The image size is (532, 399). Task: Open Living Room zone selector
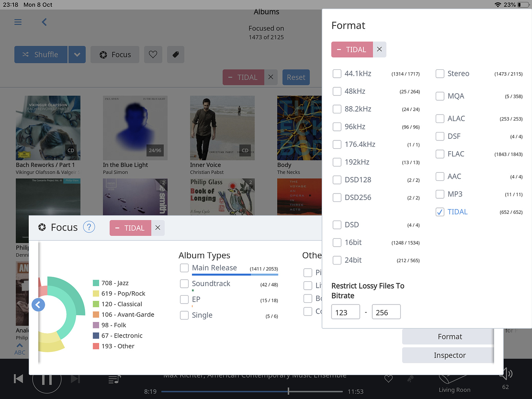454,383
